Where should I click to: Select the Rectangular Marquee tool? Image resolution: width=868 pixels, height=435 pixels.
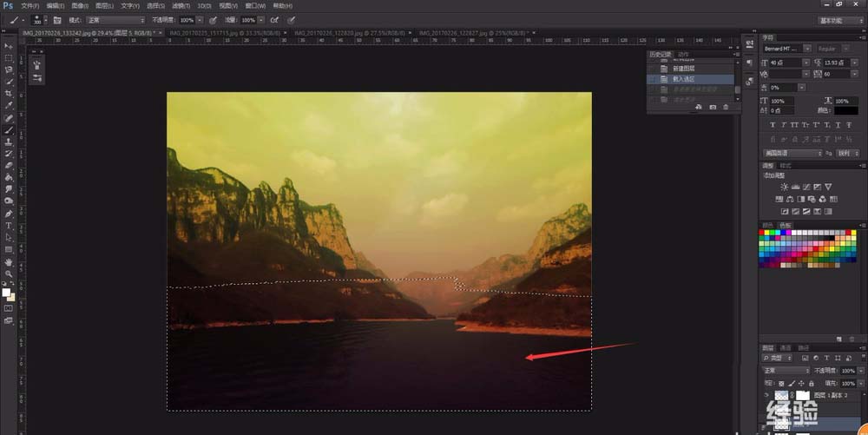click(9, 58)
